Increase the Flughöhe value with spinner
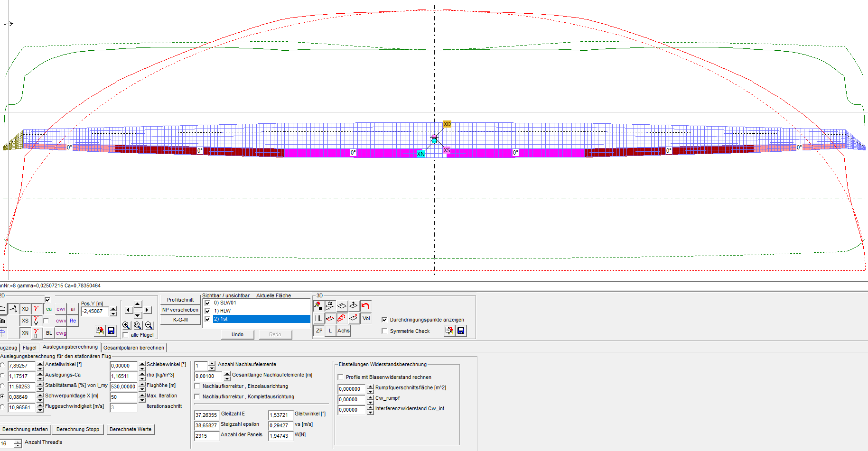The image size is (868, 451). [x=142, y=384]
